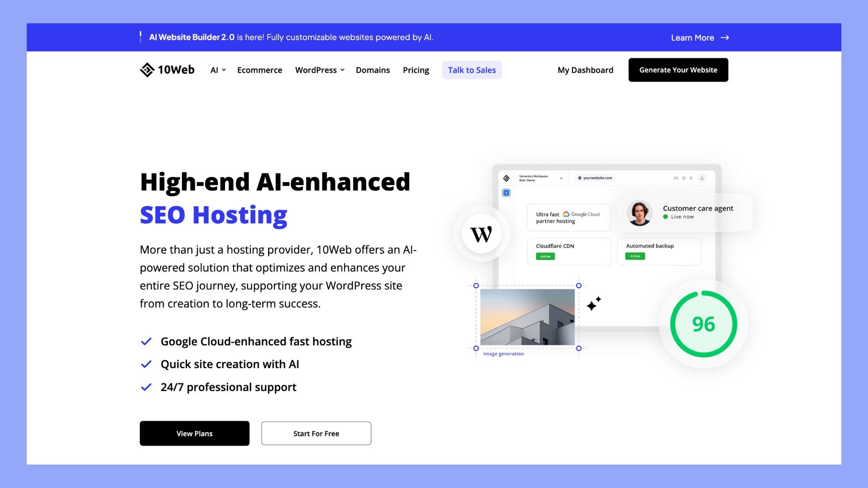Click the Learn More arrow icon in banner

click(724, 37)
